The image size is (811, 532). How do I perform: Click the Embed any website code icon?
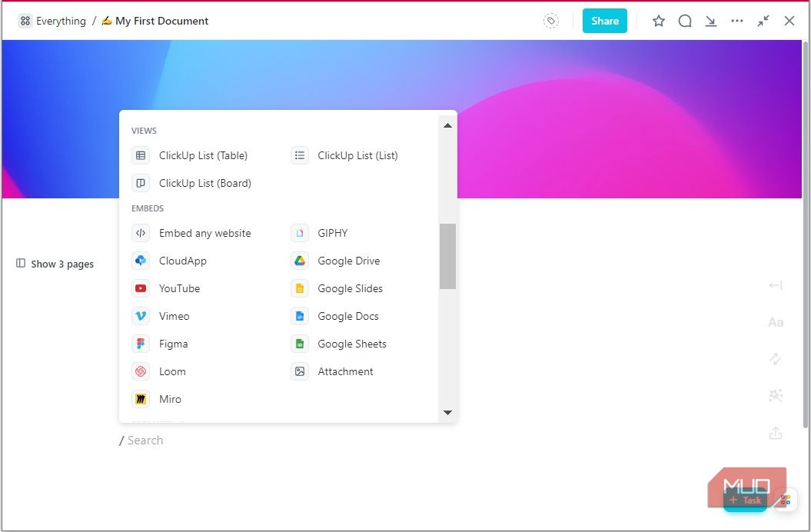(x=140, y=233)
